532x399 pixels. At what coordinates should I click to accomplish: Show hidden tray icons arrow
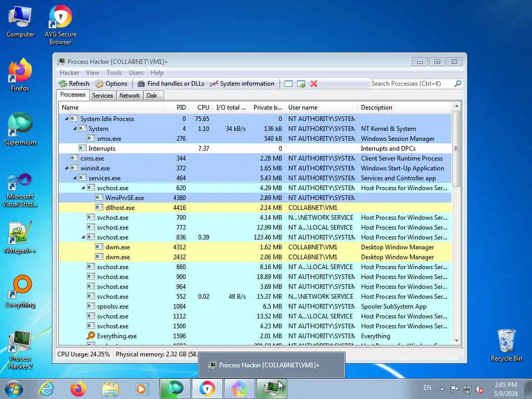click(x=442, y=389)
